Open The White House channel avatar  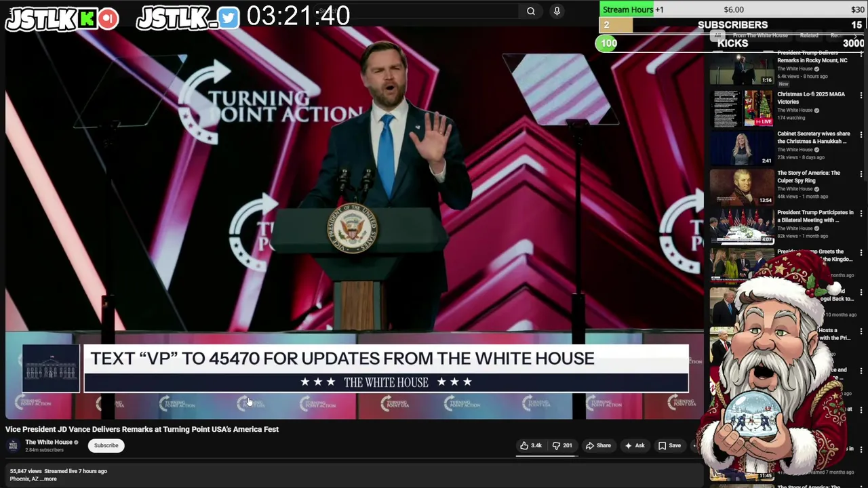(x=13, y=445)
